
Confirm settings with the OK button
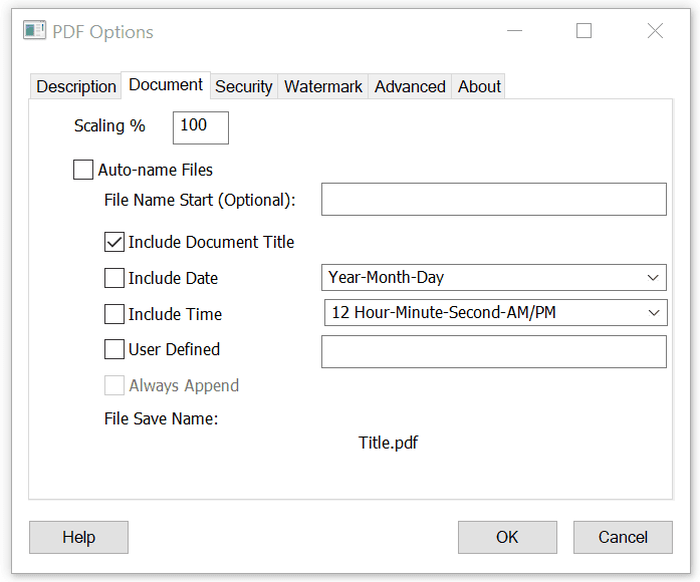[x=507, y=537]
